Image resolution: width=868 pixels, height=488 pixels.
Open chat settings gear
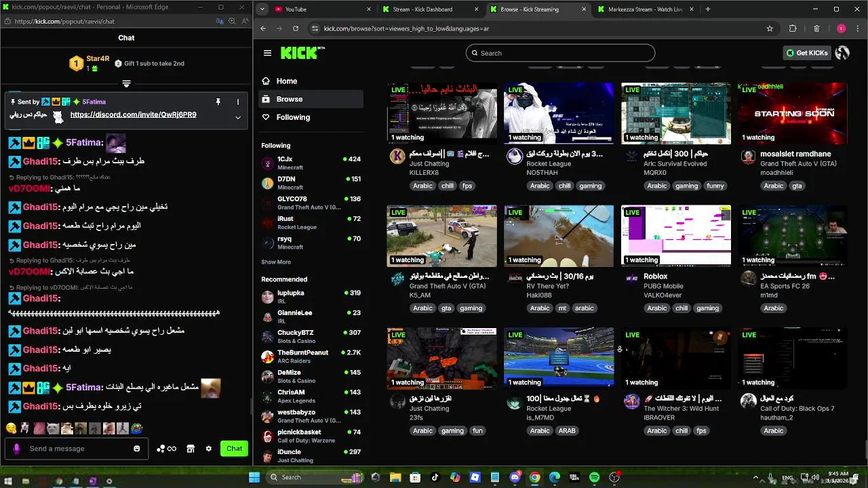(x=209, y=449)
